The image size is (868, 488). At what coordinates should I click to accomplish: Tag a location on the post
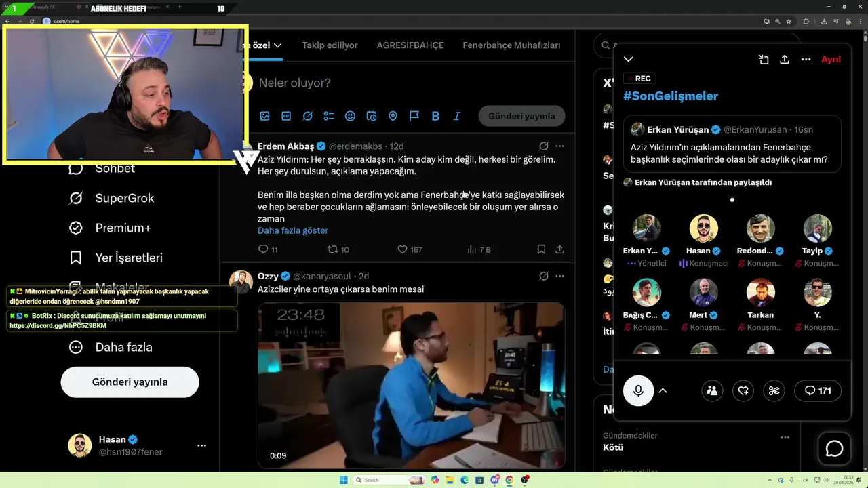[x=393, y=116]
